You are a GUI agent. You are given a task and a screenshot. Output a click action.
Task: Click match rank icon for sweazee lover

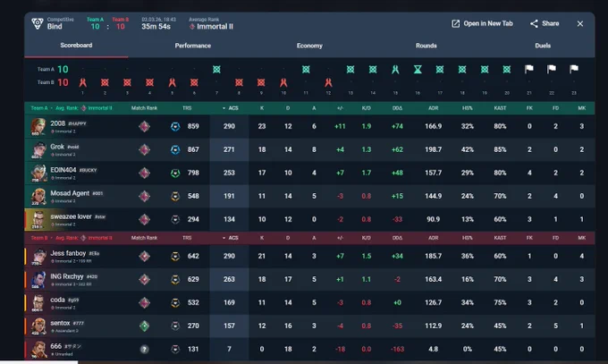[x=144, y=220]
